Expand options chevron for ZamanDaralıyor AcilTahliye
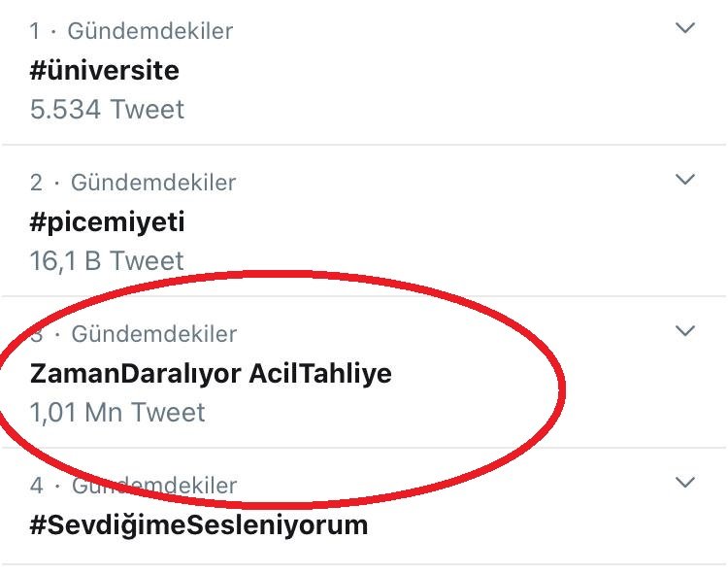This screenshot has height=573, width=728. click(685, 330)
